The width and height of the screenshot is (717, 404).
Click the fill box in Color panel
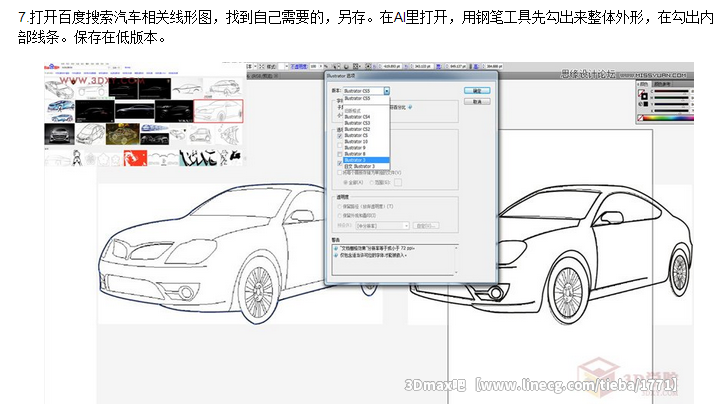click(641, 92)
